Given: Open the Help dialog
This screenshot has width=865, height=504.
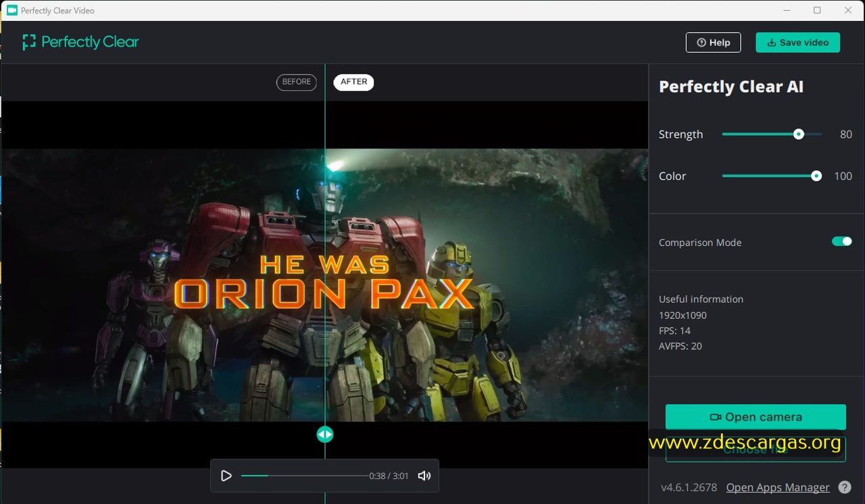Looking at the screenshot, I should point(713,43).
